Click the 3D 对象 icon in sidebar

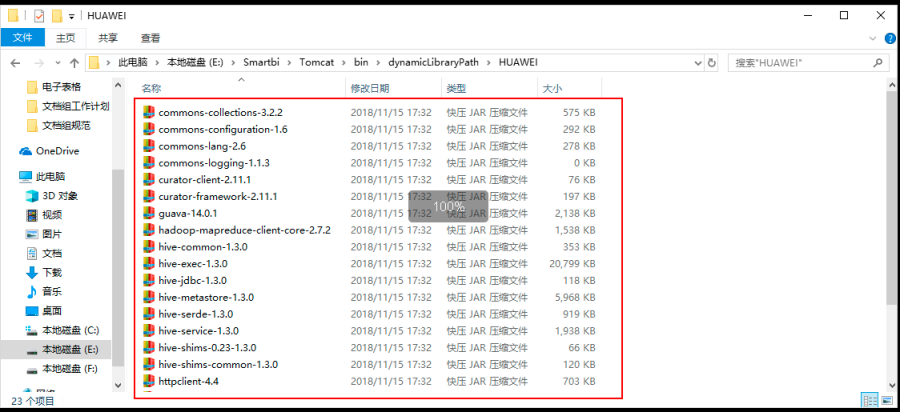coord(32,196)
